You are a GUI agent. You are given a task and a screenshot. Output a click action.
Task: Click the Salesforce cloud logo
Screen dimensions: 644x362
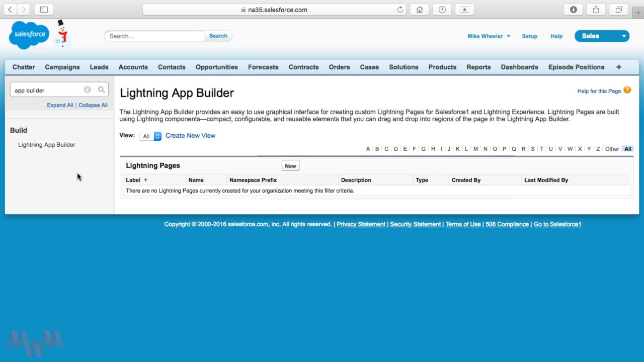(x=28, y=35)
